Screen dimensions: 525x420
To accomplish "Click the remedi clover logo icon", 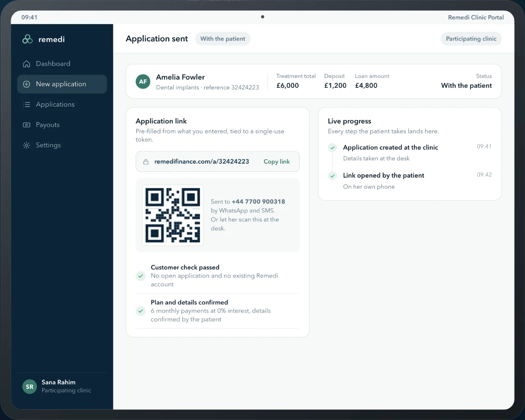I will pyautogui.click(x=27, y=39).
